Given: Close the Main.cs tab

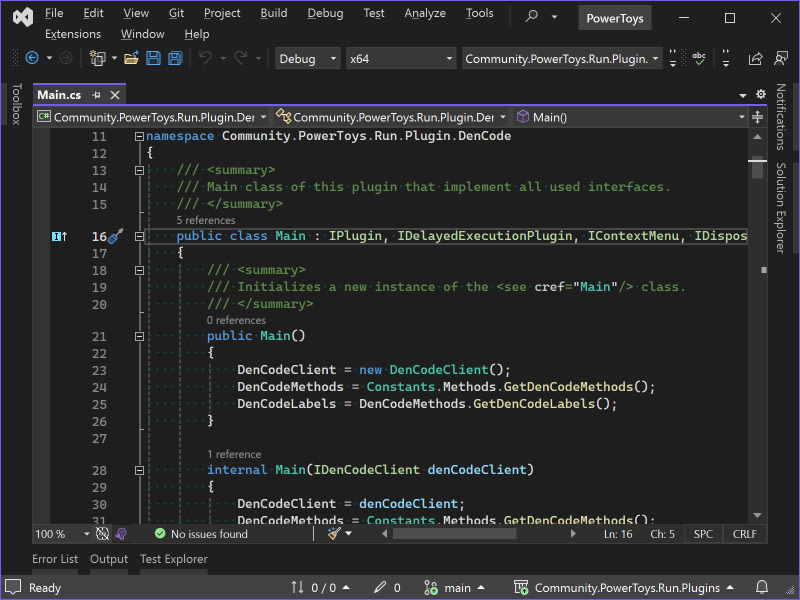Looking at the screenshot, I should coord(115,95).
